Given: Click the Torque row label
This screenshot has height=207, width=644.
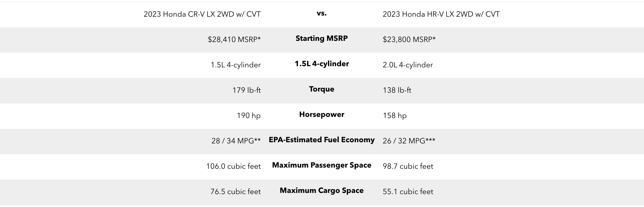Looking at the screenshot, I should tap(322, 89).
